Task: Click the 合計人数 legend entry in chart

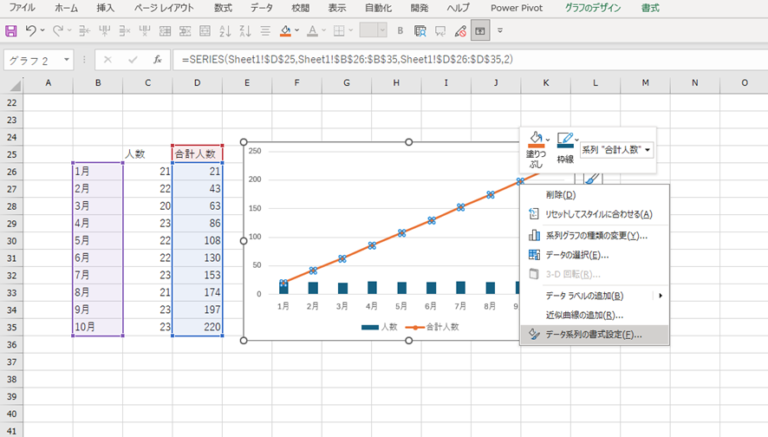Action: click(x=432, y=327)
